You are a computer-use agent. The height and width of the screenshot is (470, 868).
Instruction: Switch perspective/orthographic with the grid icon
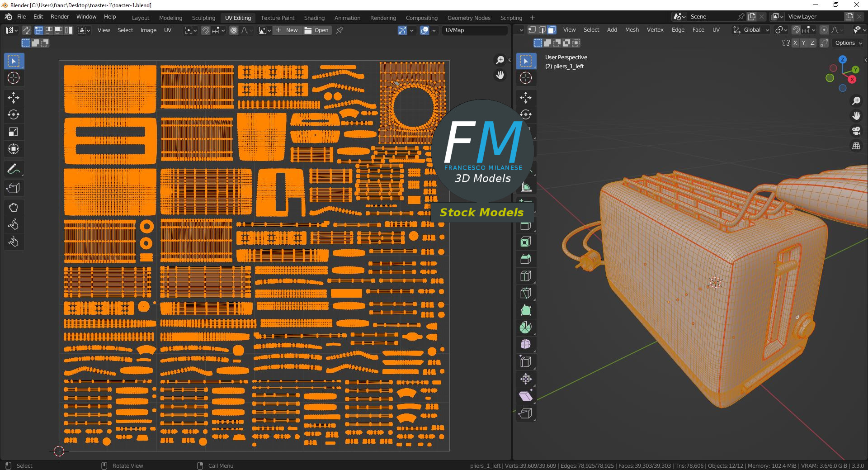pos(856,146)
